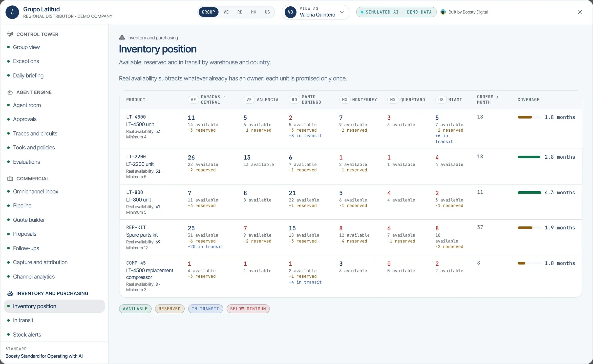
Task: Click the BELOW MINIMUM legend chip
Action: [x=248, y=309]
